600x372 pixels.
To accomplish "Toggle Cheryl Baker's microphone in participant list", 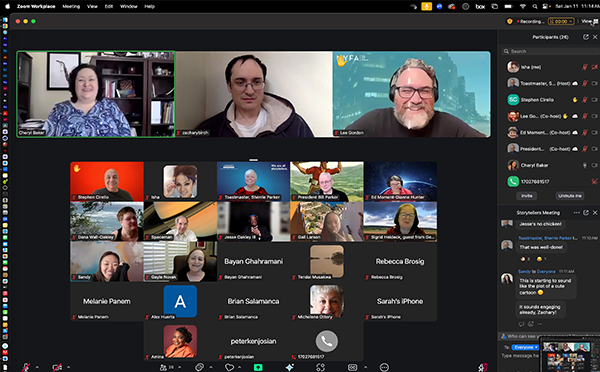I will click(x=584, y=165).
